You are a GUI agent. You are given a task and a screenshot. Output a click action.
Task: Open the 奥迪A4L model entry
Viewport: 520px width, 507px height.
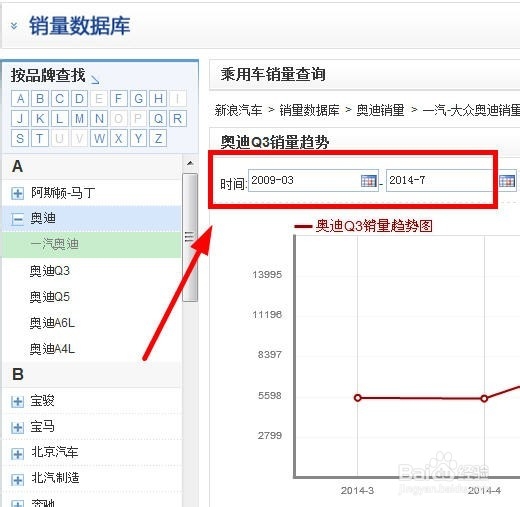(52, 349)
